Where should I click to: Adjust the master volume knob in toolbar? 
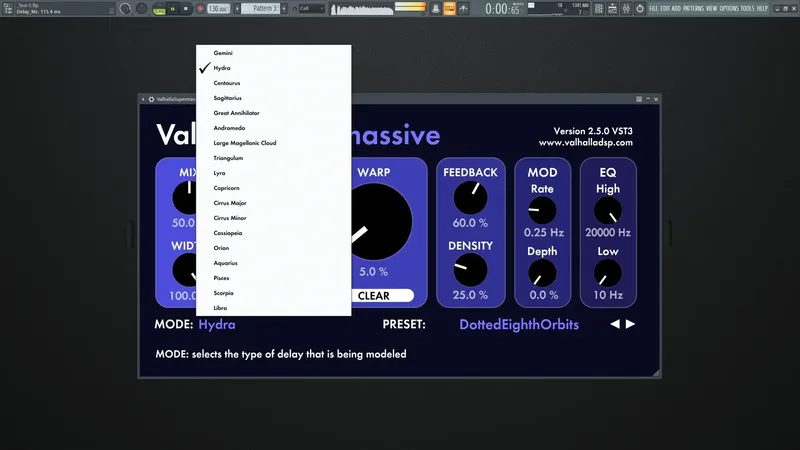tap(125, 8)
